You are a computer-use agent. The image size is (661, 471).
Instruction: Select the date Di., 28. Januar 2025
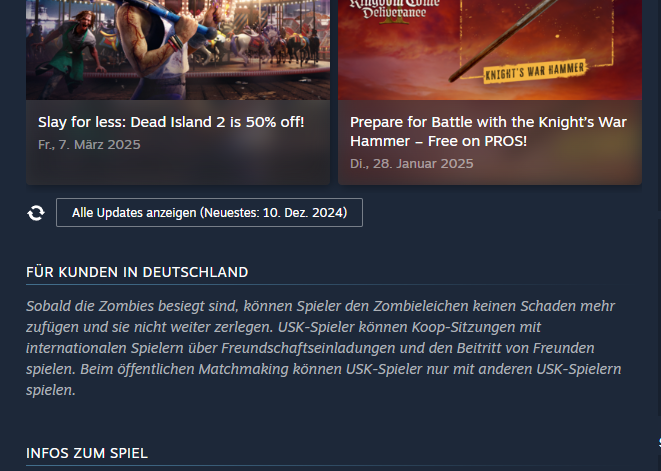tap(411, 164)
